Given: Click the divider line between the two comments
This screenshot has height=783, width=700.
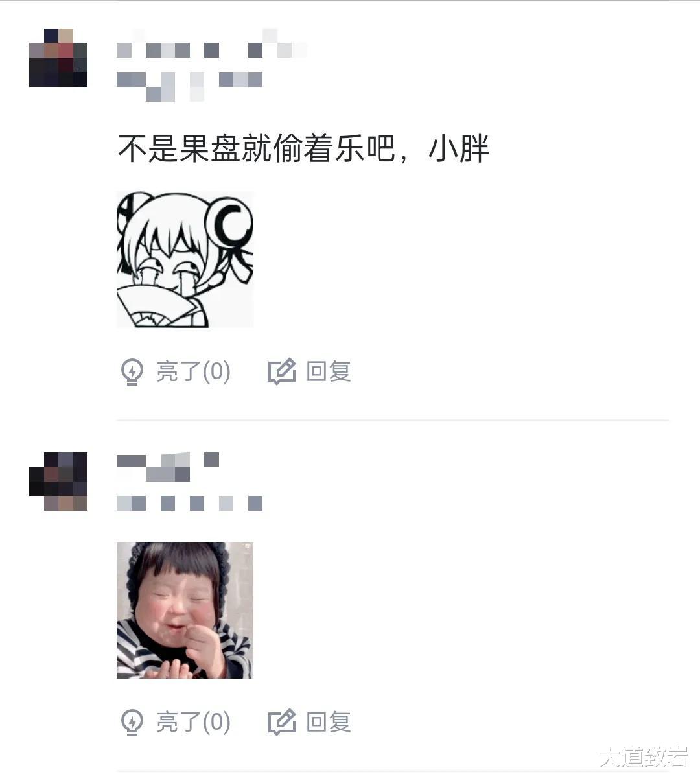Looking at the screenshot, I should click(x=393, y=420).
